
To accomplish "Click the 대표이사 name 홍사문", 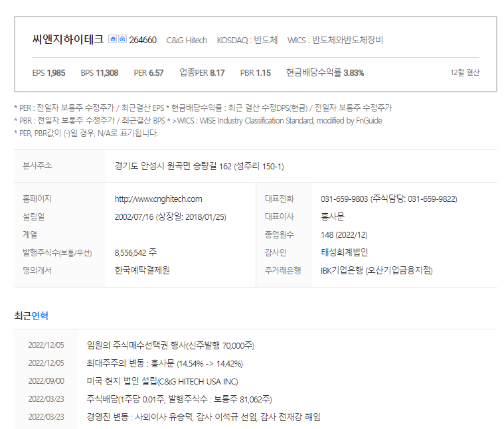I will coord(333,216).
